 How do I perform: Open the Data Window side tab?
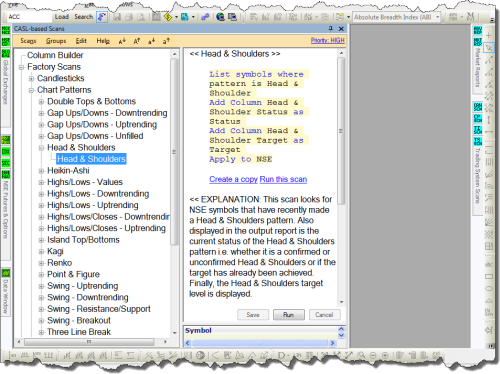[6, 296]
